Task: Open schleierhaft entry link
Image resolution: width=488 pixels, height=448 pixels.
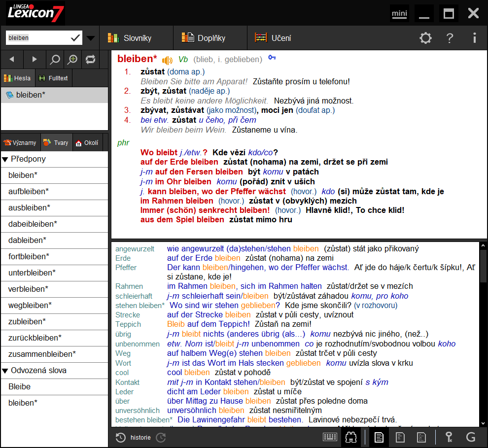Action: click(x=134, y=296)
